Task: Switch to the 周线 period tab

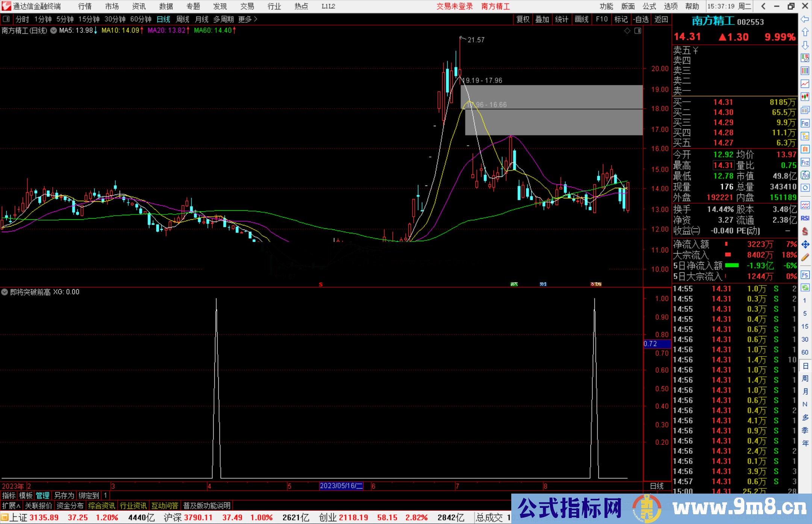Action: tap(183, 19)
